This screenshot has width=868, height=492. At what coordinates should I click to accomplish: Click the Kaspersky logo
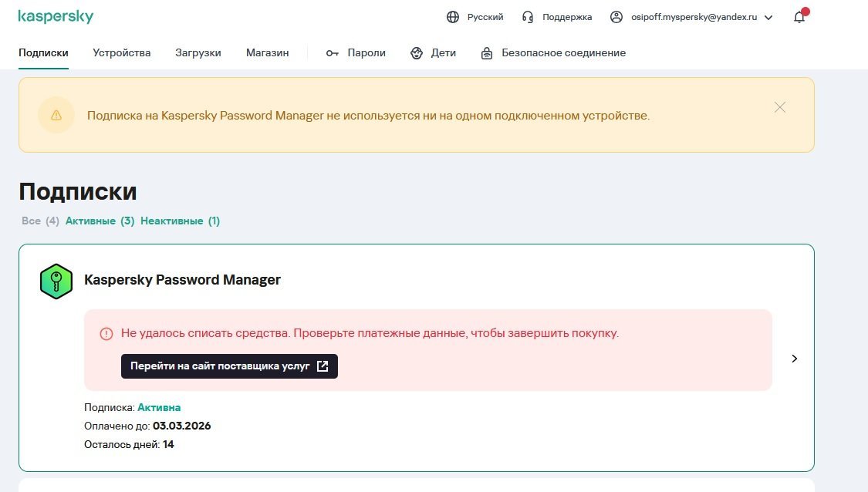[x=56, y=17]
